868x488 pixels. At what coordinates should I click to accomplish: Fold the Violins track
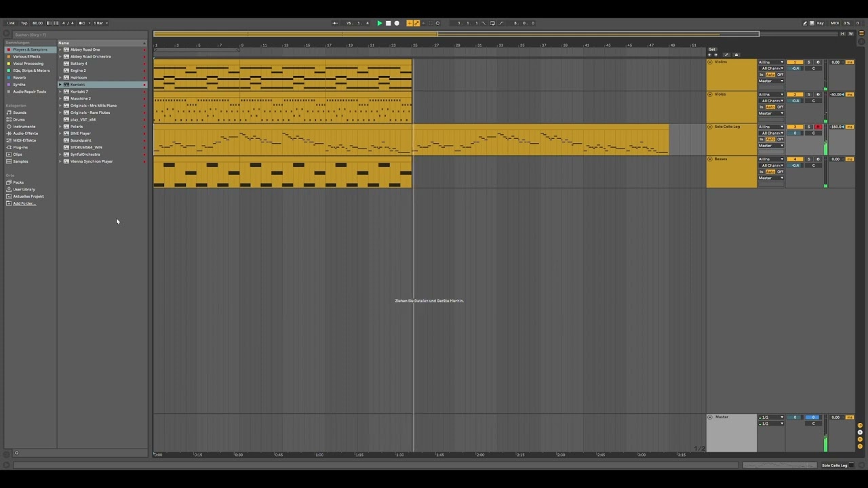pos(710,62)
